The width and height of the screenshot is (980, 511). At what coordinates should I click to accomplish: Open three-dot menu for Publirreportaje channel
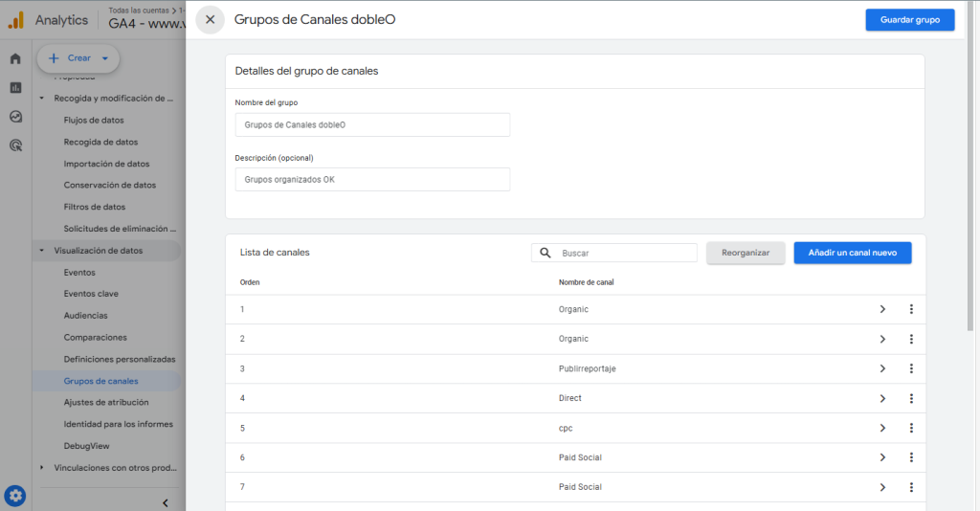tap(911, 368)
